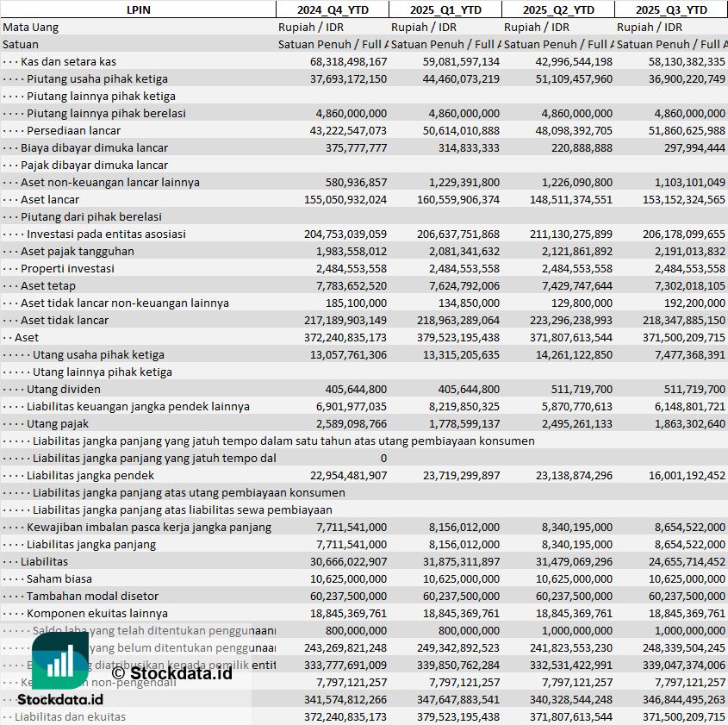Select the 2025_Q2_YTD column header

point(558,9)
